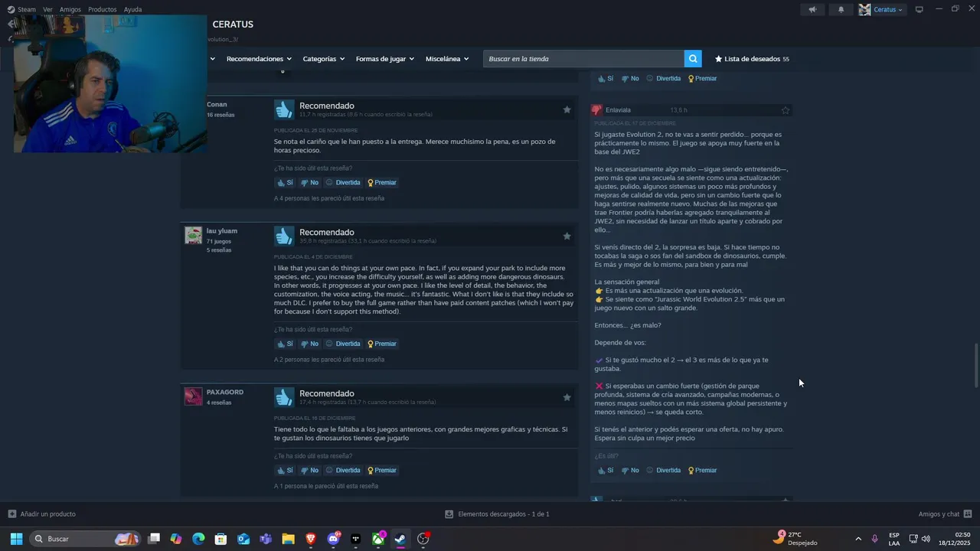The width and height of the screenshot is (980, 551).
Task: Mark Enlaviala's review as Divertida
Action: click(663, 471)
